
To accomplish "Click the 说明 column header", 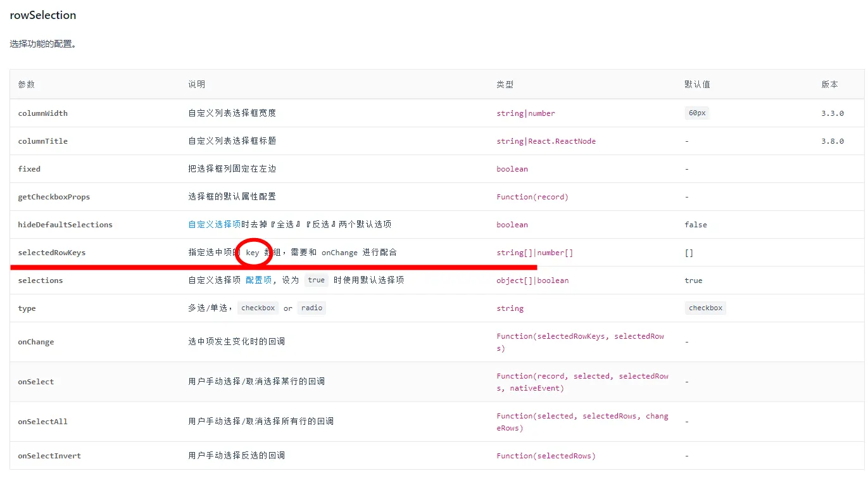I will [x=197, y=84].
